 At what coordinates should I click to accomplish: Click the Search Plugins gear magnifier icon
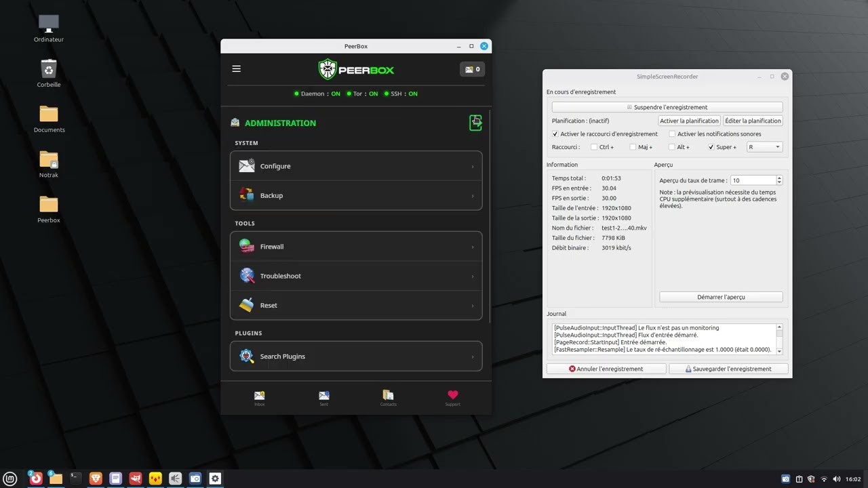pos(246,357)
